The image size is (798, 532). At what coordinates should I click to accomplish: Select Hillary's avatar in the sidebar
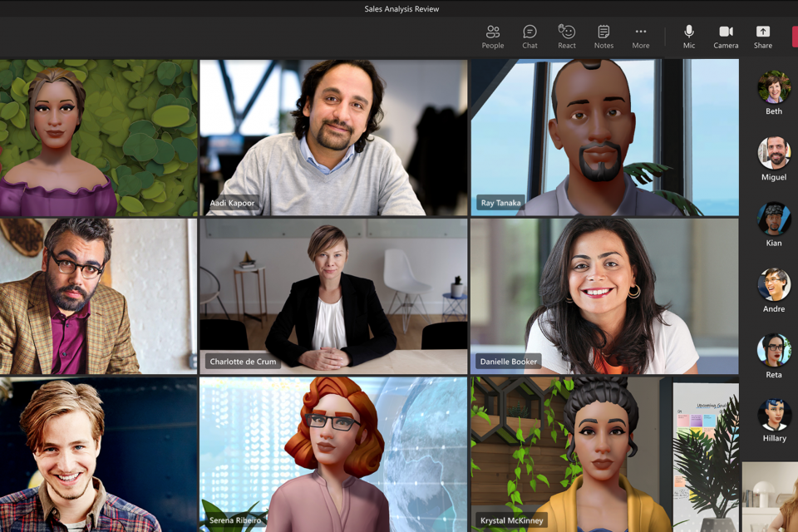coord(774,416)
